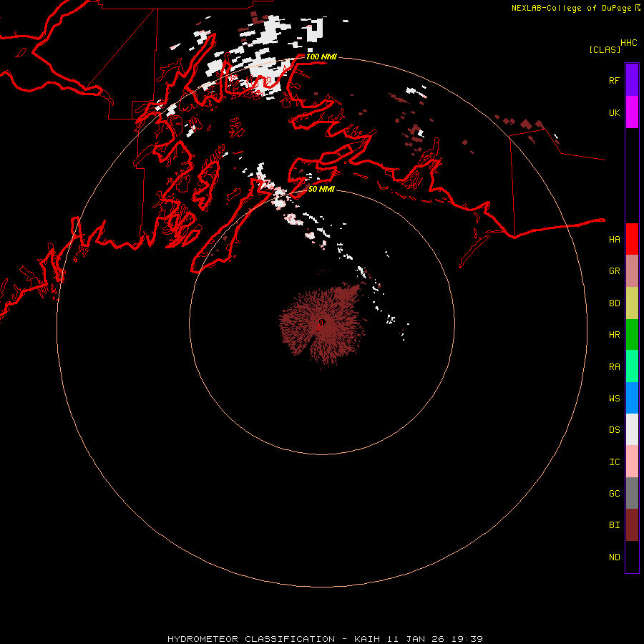The image size is (644, 644).
Task: Click the 100 NMI range ring label
Action: coord(321,57)
